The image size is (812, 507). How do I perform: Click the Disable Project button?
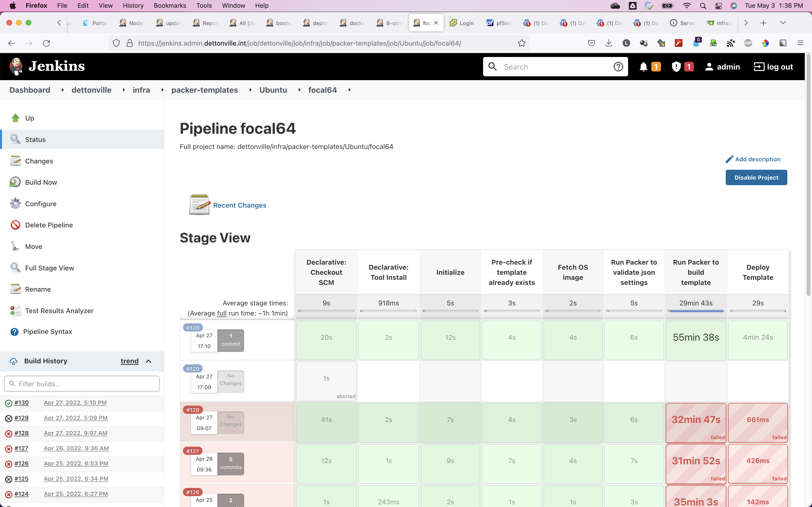(756, 177)
